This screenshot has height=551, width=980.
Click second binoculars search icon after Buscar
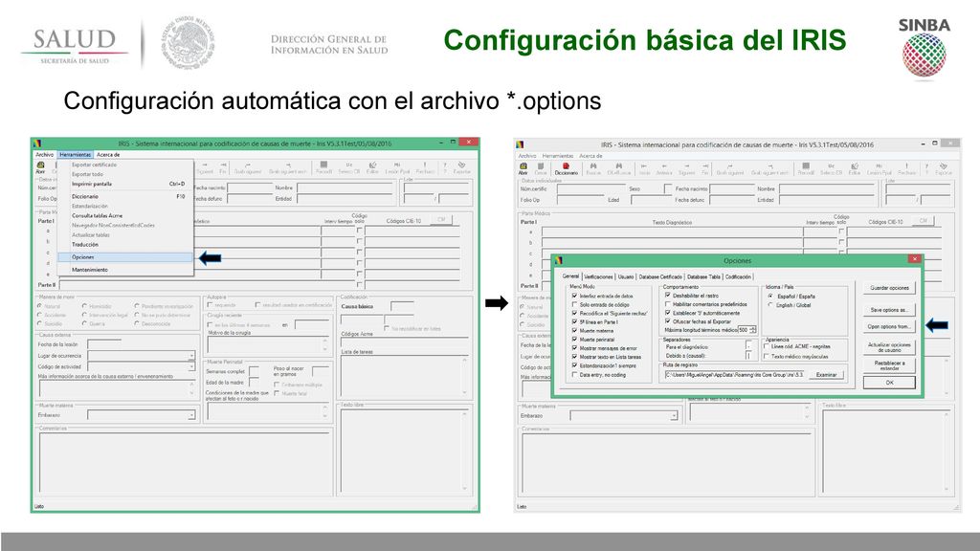coord(619,168)
